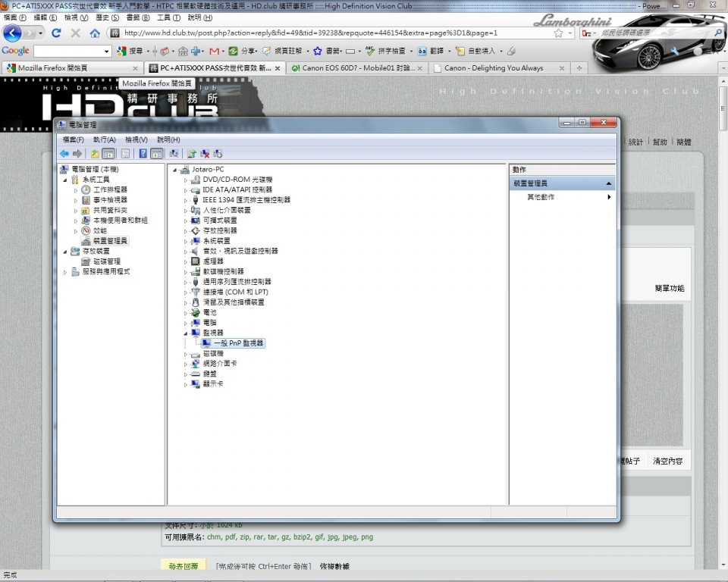The width and height of the screenshot is (728, 582).
Task: Click the Forward arrow in Computer Management toolbar
Action: (77, 154)
